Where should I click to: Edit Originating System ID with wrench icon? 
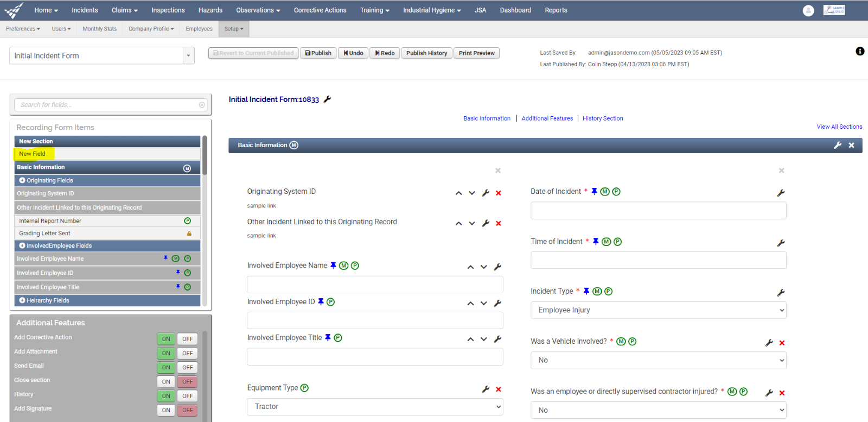(486, 193)
